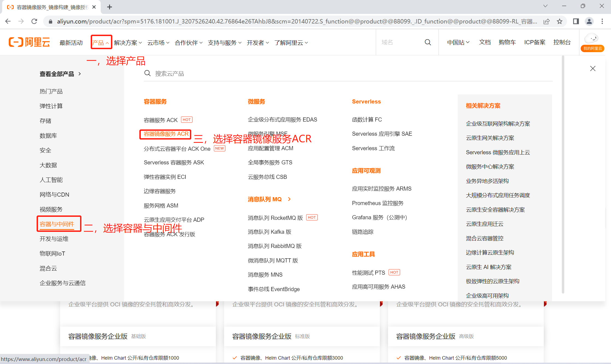Viewport: 611px width, 364px height.
Task: Expand the 了解阿里云 dropdown
Action: tap(291, 43)
